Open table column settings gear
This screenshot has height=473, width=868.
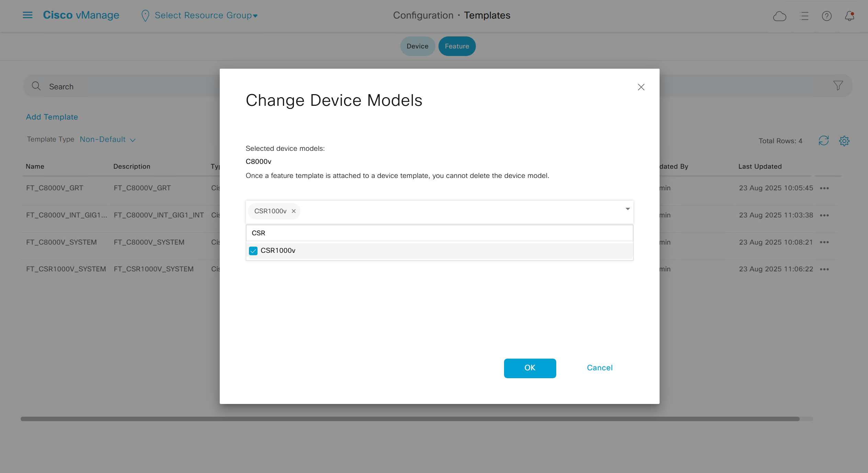pyautogui.click(x=844, y=140)
